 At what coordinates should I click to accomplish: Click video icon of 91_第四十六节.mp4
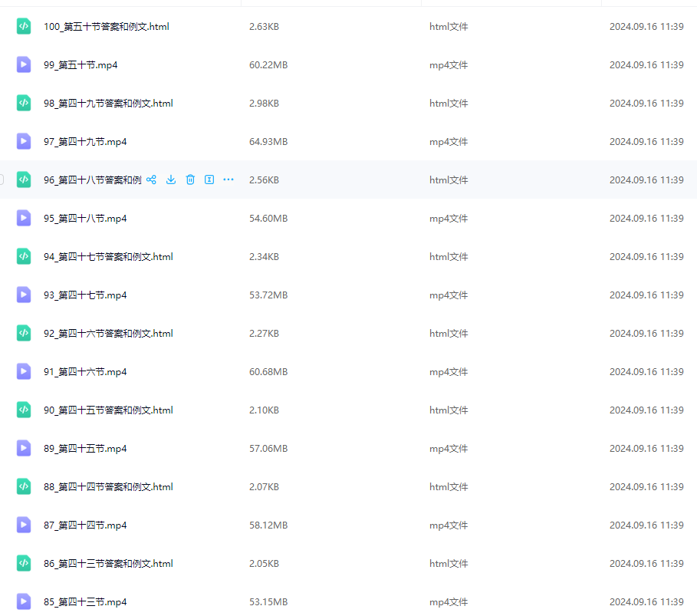click(x=24, y=371)
